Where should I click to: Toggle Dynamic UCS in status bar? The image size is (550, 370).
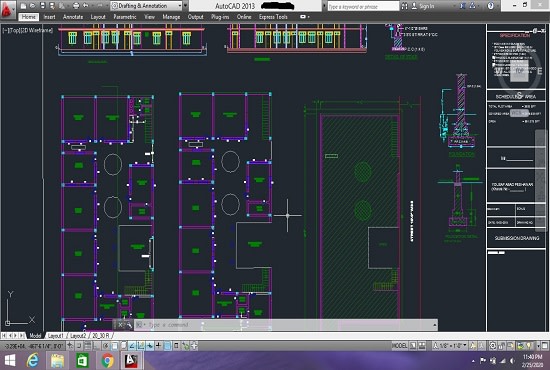(141, 346)
